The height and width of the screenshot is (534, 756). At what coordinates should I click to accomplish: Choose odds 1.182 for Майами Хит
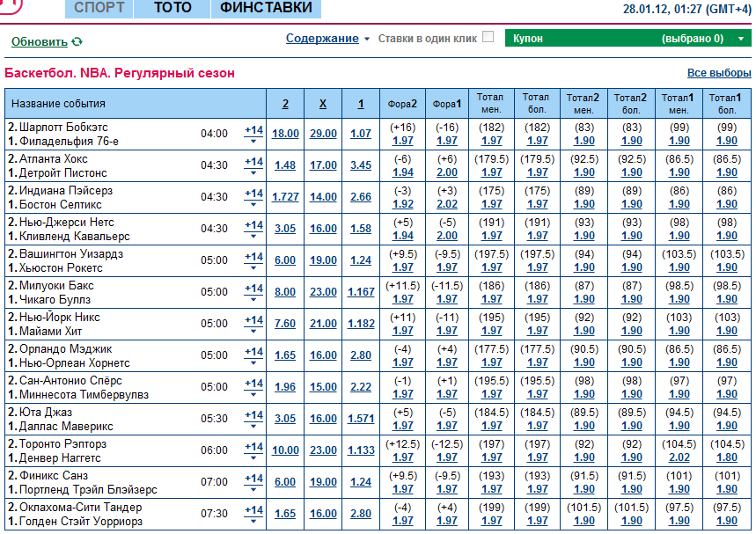(x=361, y=324)
